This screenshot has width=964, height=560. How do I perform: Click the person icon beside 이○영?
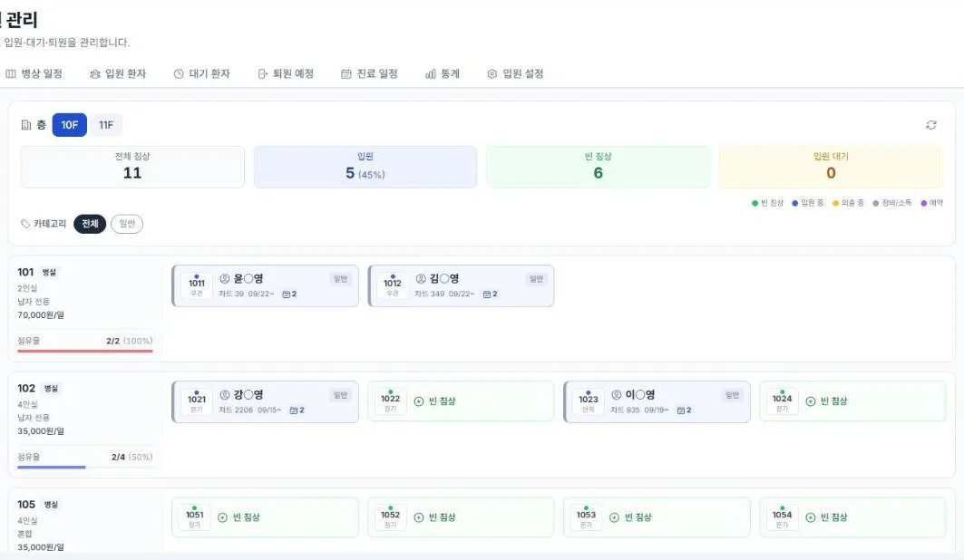click(617, 395)
